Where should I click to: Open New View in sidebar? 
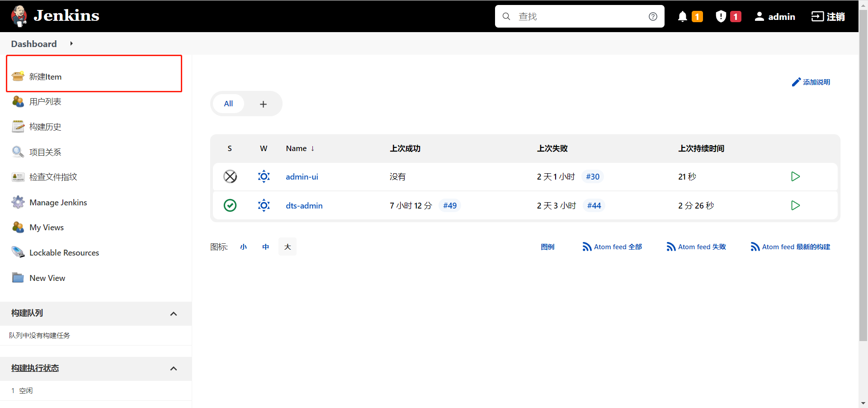47,278
